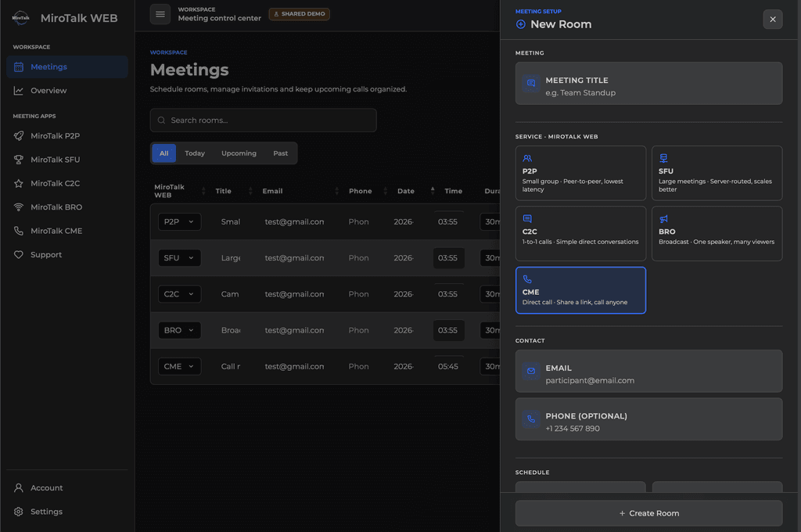Open Overview in the sidebar

[x=67, y=91]
